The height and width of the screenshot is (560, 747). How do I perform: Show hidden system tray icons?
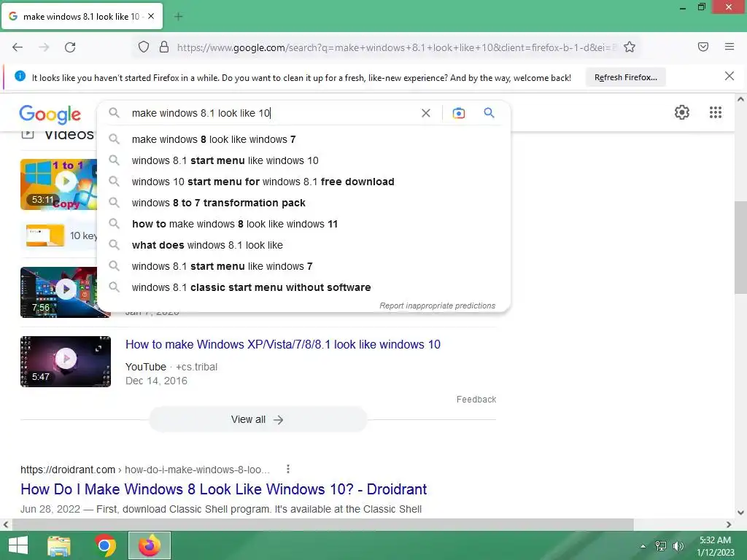[643, 545]
